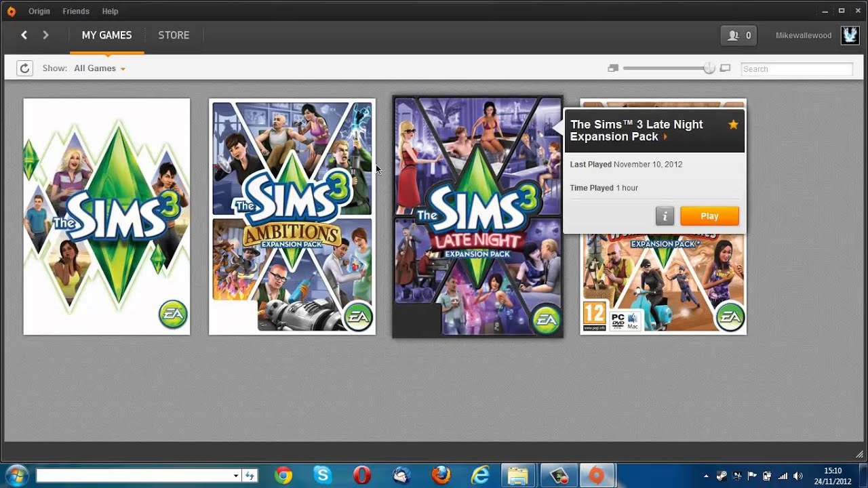
Task: Open the file explorer taskbar icon
Action: coord(519,476)
